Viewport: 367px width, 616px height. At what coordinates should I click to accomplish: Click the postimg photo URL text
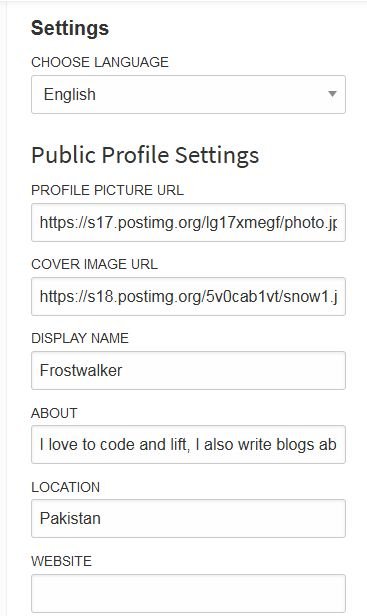[188, 223]
